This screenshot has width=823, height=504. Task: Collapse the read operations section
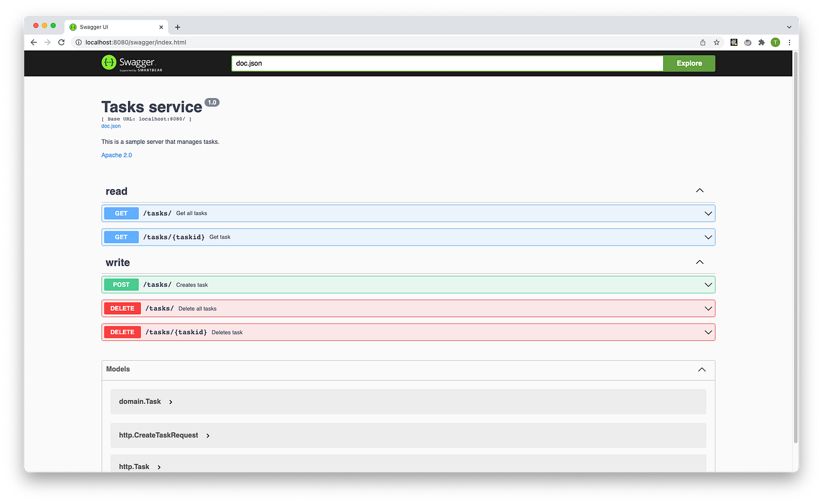(700, 190)
